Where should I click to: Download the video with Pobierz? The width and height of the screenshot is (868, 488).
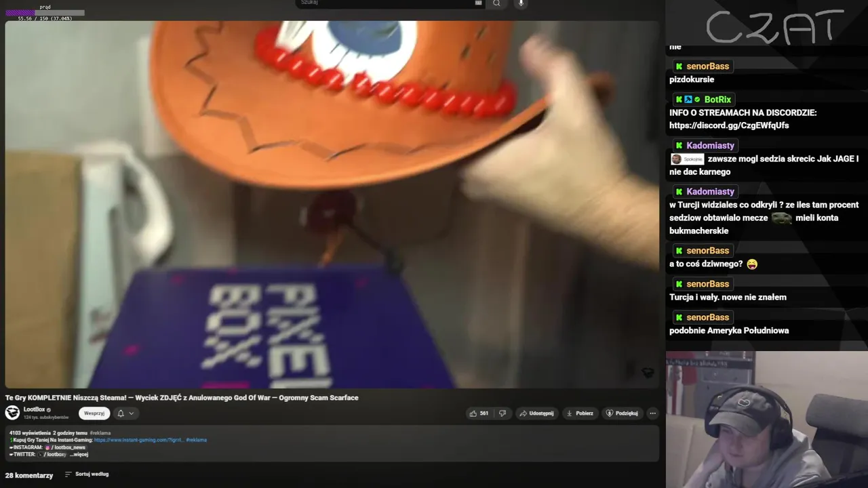tap(580, 413)
